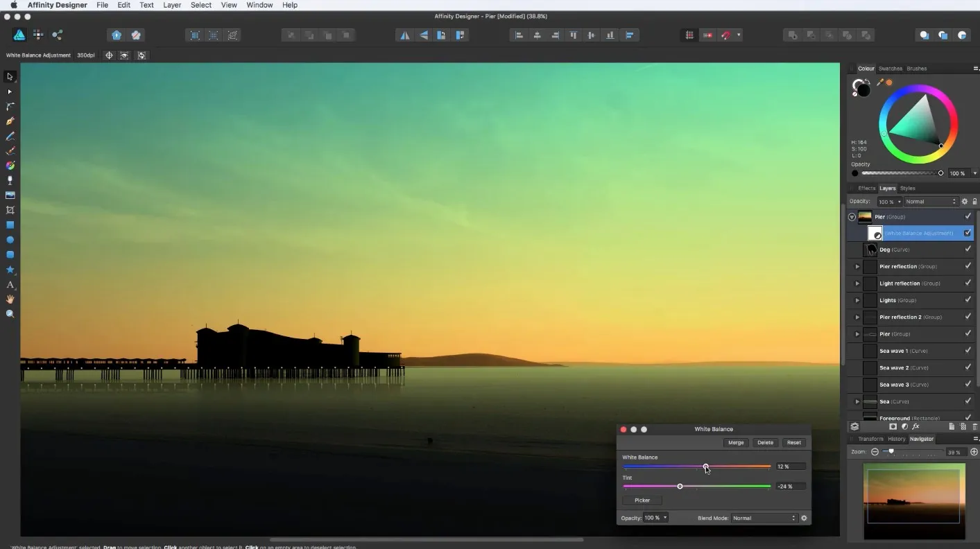Image resolution: width=980 pixels, height=549 pixels.
Task: Switch to the Swatches tab
Action: [x=891, y=69]
